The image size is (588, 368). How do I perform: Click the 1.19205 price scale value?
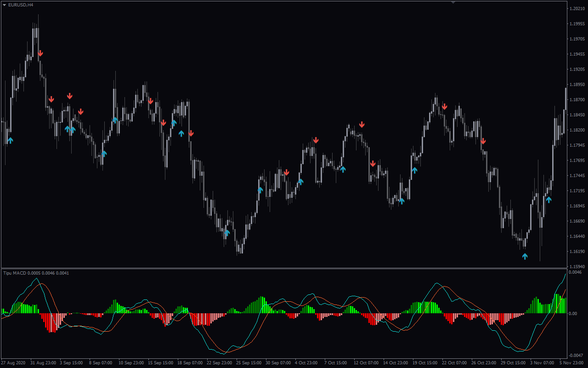(x=577, y=69)
